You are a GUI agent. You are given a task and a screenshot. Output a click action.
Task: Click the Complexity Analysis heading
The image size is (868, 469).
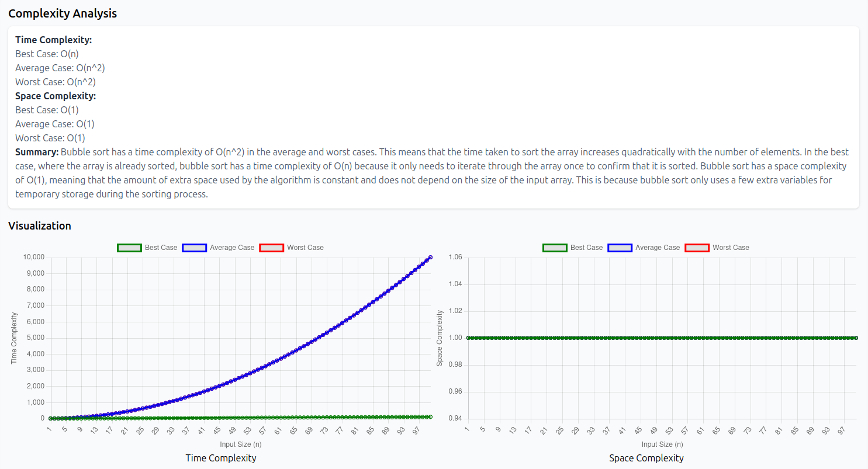click(x=63, y=13)
